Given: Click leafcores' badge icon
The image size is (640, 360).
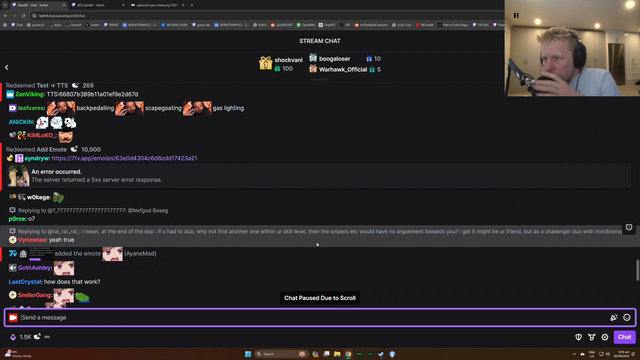Looking at the screenshot, I should [x=13, y=108].
